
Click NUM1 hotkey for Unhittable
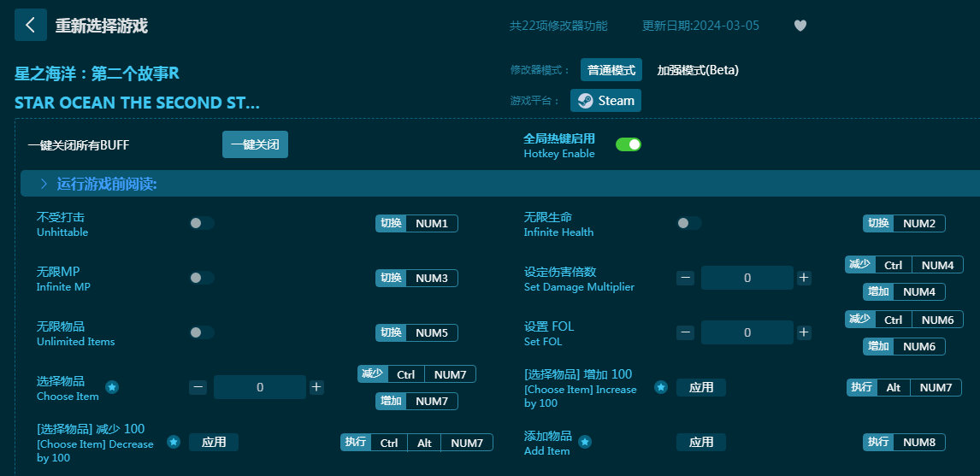pos(416,224)
